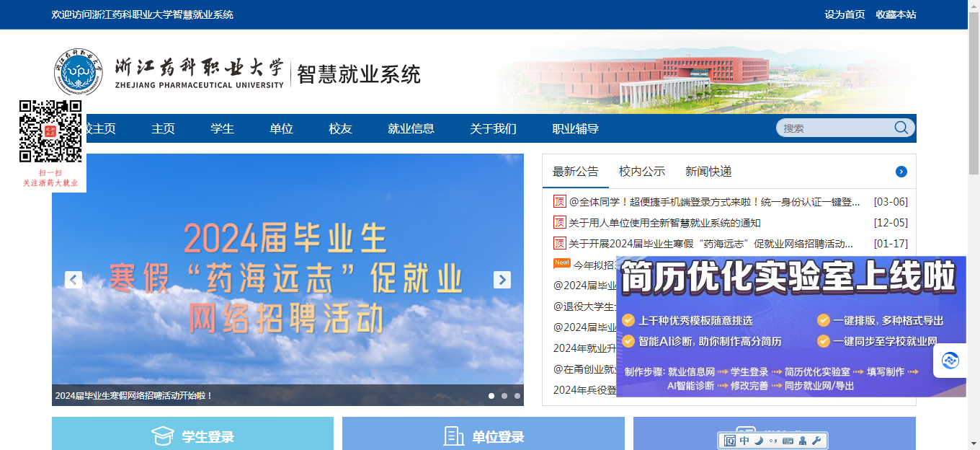Toggle Chinese punctuation mode in IME bar

(772, 441)
